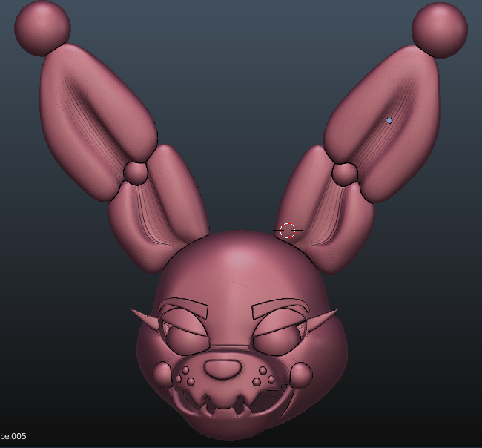
Task: Select the right eyeball of the model
Action: 275,340
